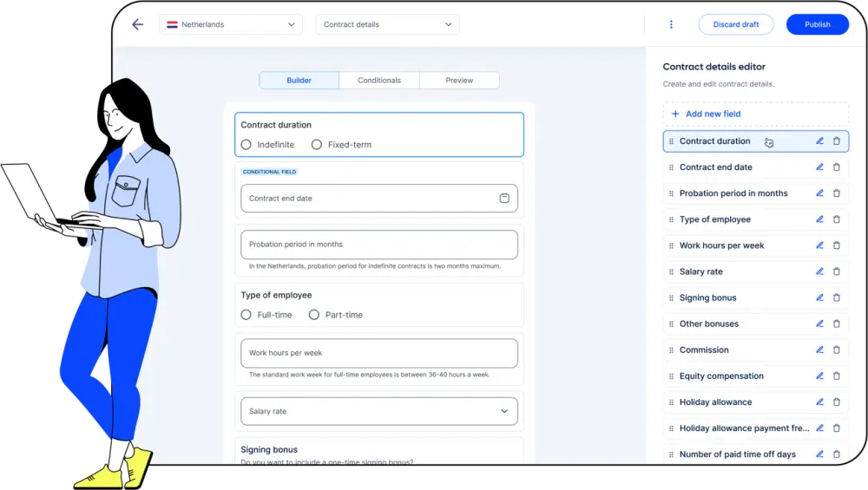868x490 pixels.
Task: Edit the Salary rate field
Action: [819, 271]
